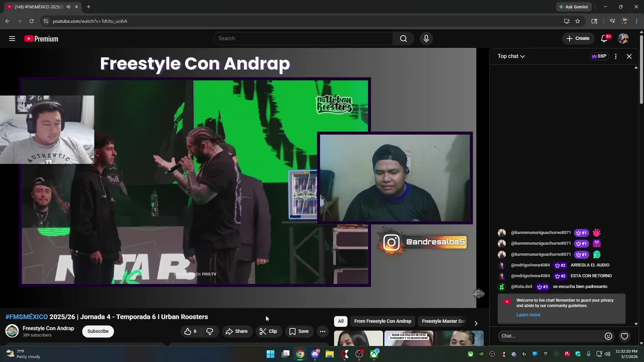
Task: Bookmark this page with the star icon
Action: [578, 21]
